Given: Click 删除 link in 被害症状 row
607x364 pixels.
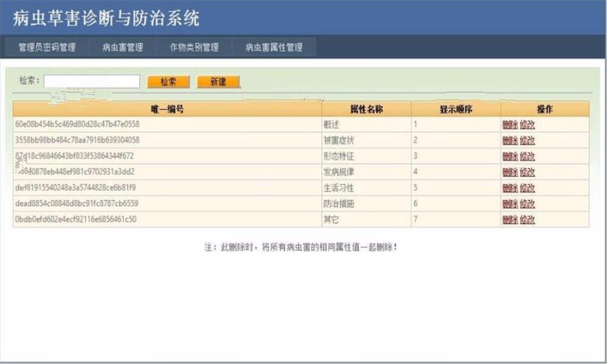Looking at the screenshot, I should (510, 140).
